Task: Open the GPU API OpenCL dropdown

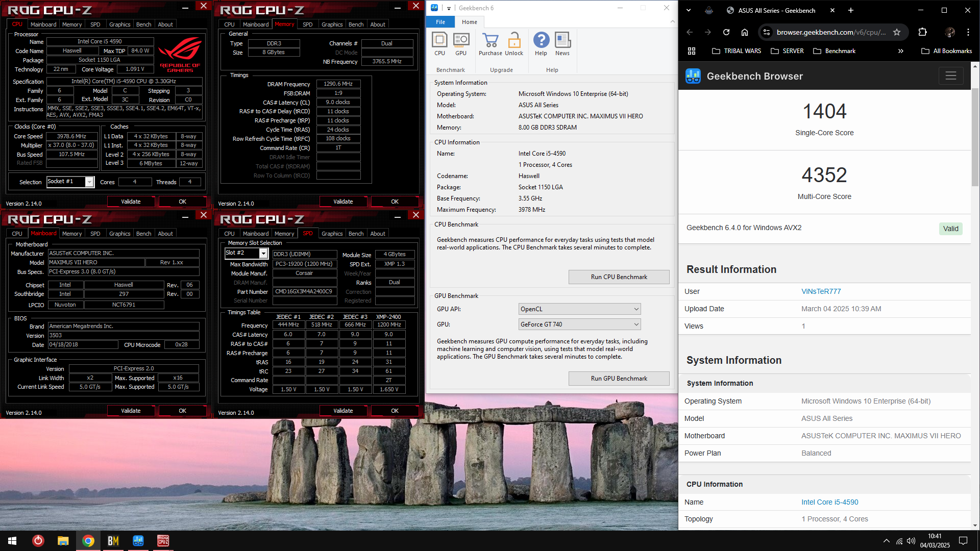Action: click(x=579, y=309)
